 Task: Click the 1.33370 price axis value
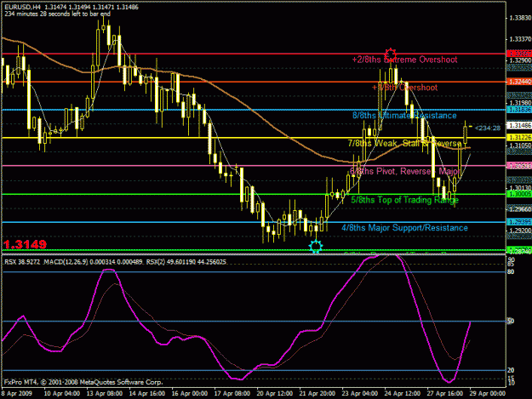click(x=520, y=39)
